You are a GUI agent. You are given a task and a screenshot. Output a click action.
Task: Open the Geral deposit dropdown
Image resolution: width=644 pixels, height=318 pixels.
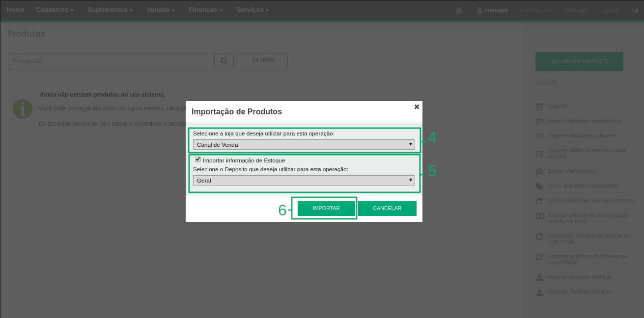[x=304, y=181]
